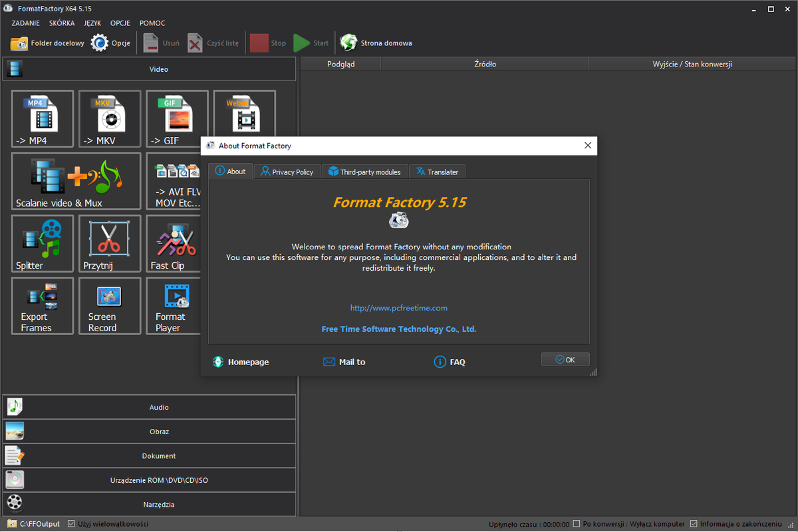The width and height of the screenshot is (798, 532).
Task: Open the FAQ link
Action: [x=450, y=362]
